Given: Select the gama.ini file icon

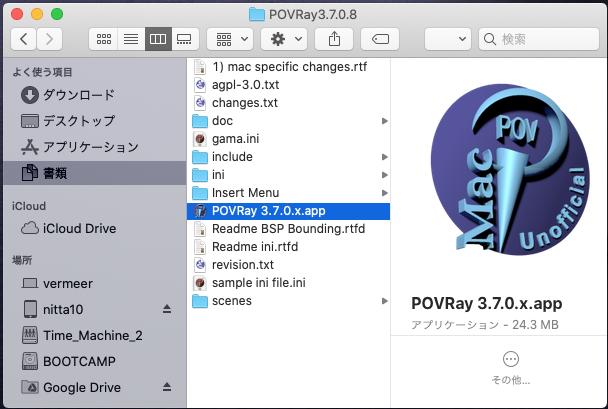Looking at the screenshot, I should click(x=199, y=139).
